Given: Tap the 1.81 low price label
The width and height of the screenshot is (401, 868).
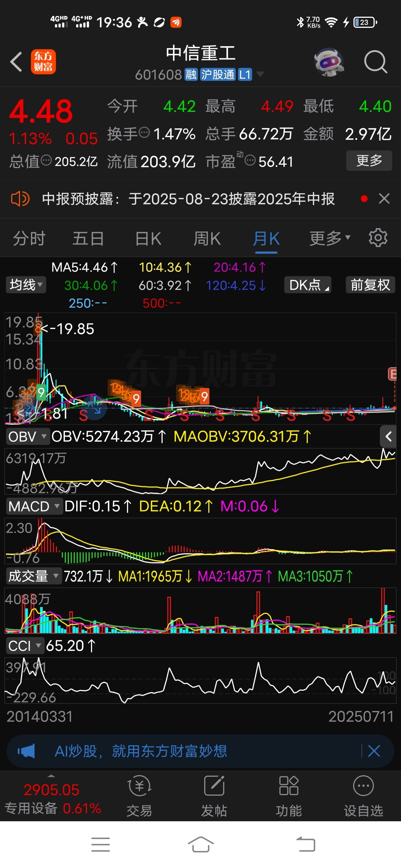Looking at the screenshot, I should [x=42, y=413].
